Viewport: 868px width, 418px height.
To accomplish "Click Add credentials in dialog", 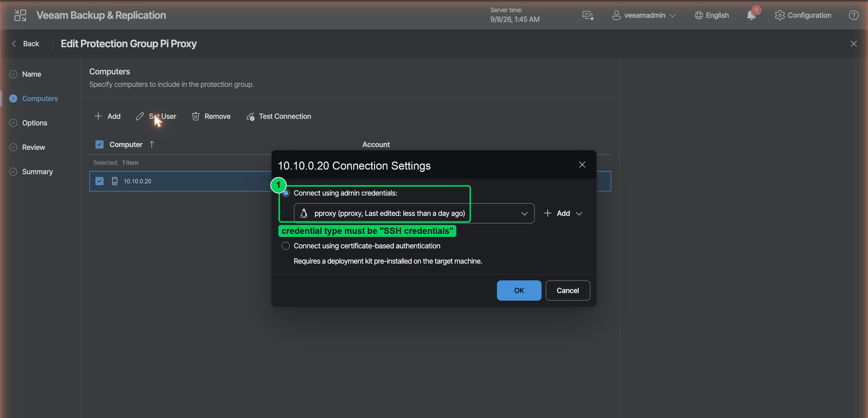I will (x=557, y=213).
